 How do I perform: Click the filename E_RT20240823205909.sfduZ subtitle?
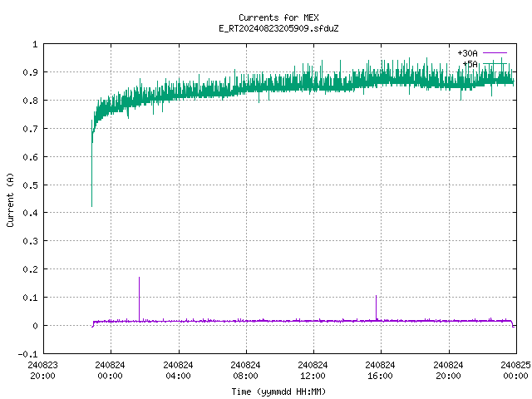pos(278,28)
